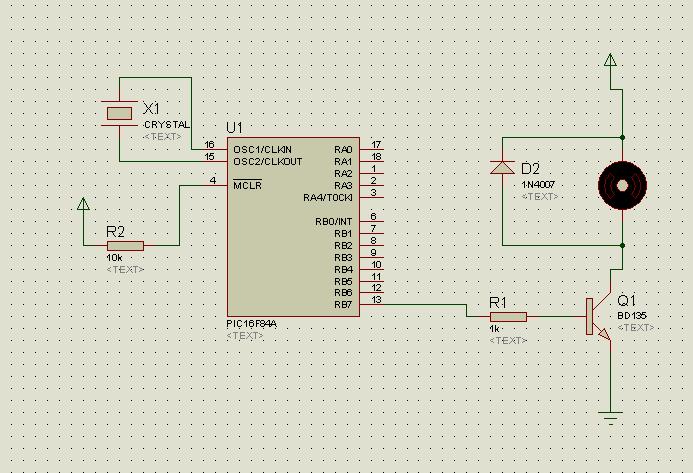The image size is (693, 473).
Task: Click the Q1 reference label
Action: [x=626, y=301]
